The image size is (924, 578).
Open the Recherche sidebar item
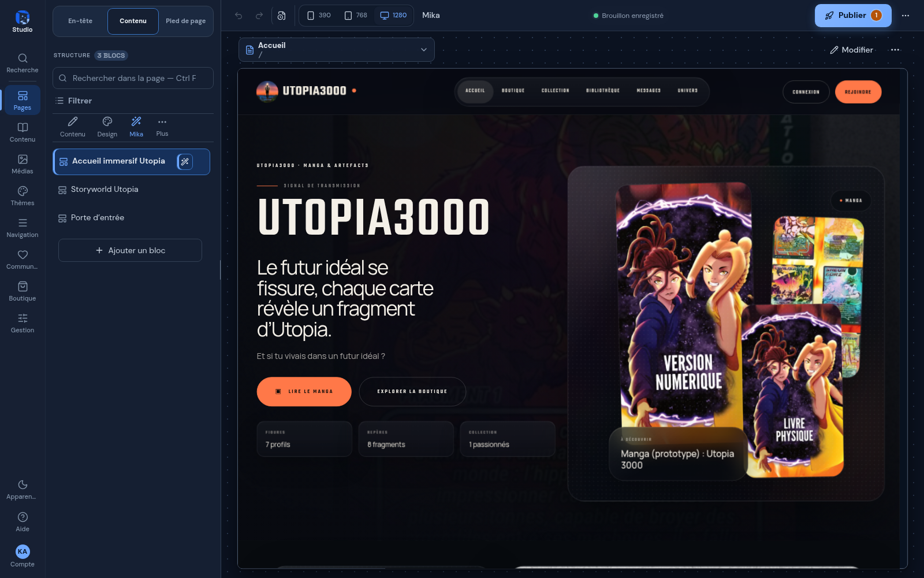click(23, 64)
